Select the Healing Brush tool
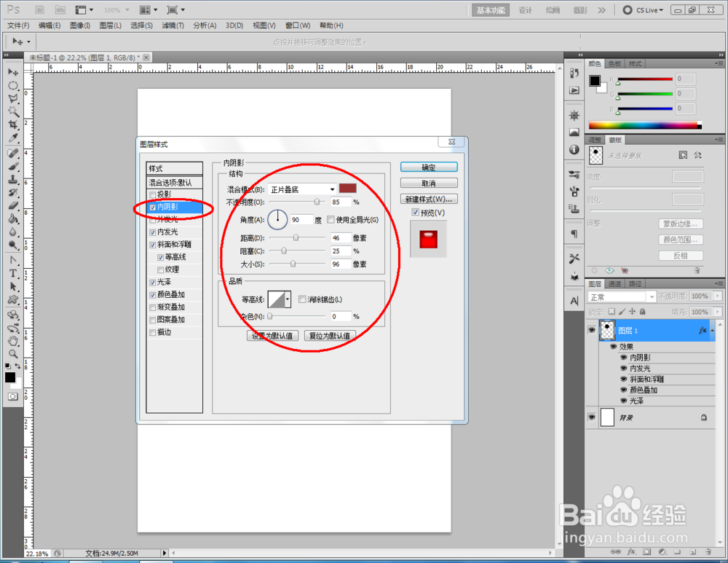Screen dimensions: 728x563 click(x=13, y=153)
